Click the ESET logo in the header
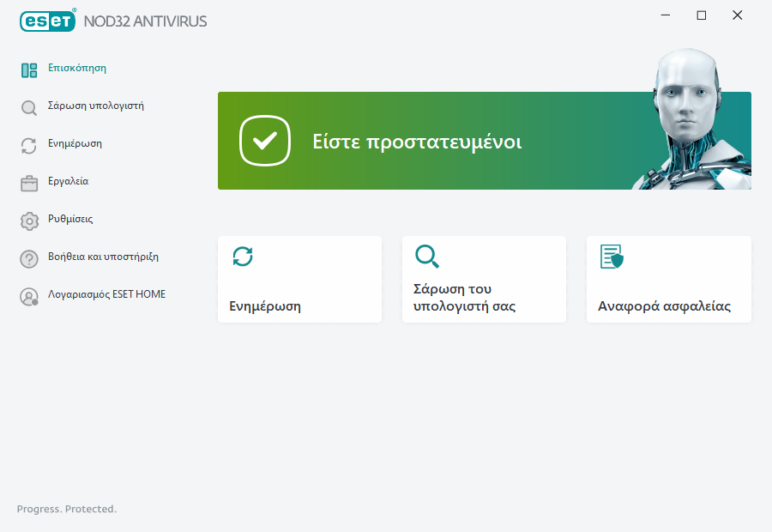The height and width of the screenshot is (532, 772). 47,21
